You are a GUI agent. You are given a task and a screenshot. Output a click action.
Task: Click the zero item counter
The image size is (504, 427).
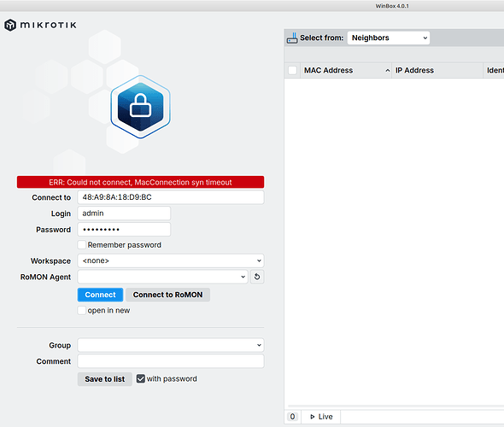[x=292, y=417]
